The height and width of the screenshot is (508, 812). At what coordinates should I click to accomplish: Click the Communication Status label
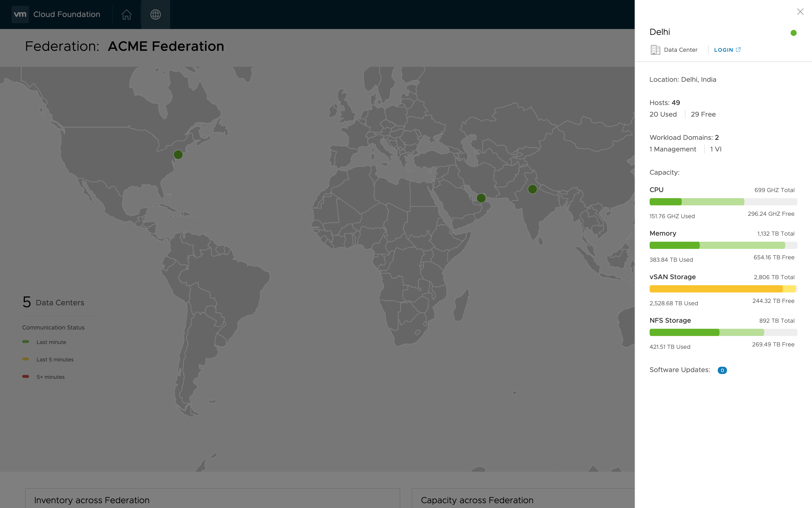[x=53, y=327]
